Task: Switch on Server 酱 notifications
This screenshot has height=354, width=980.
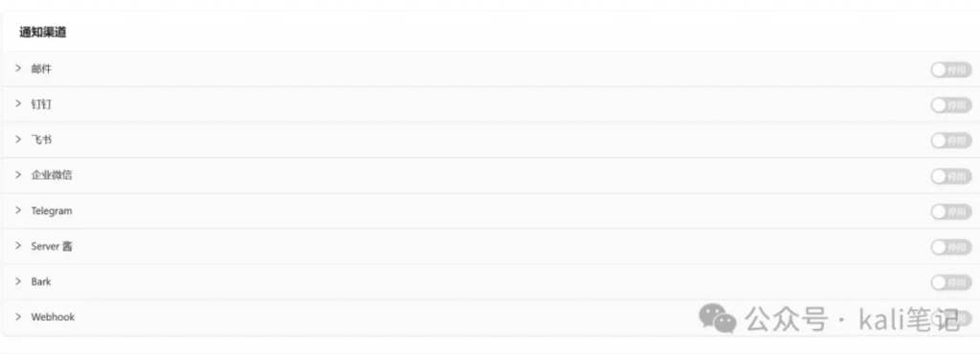Action: click(x=951, y=247)
